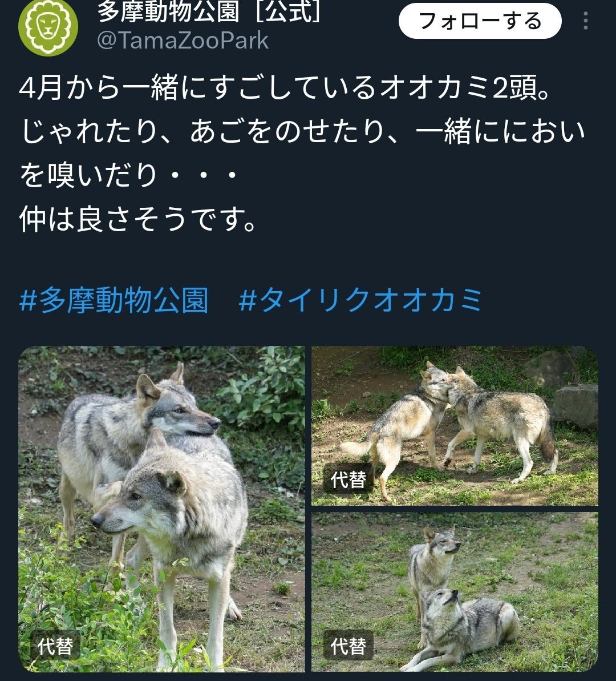
Task: Tap the line 仲は良さそうです。
Action: pyautogui.click(x=138, y=219)
